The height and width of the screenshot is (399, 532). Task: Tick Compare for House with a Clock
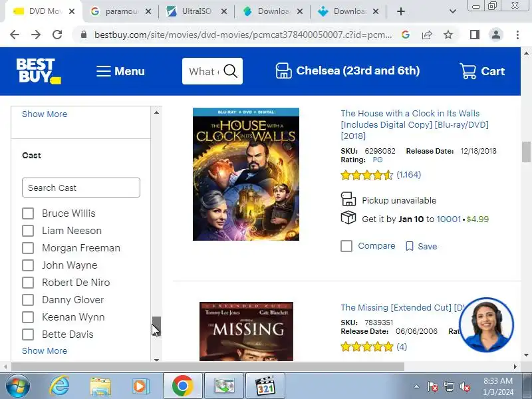click(346, 246)
